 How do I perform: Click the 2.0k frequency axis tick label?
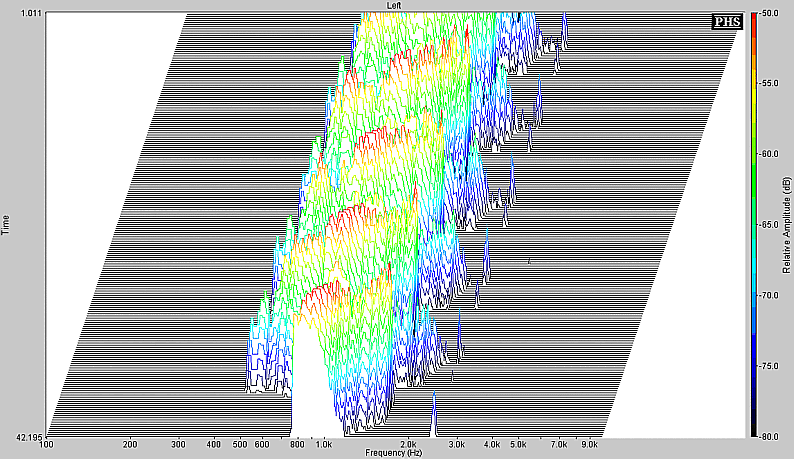point(407,444)
